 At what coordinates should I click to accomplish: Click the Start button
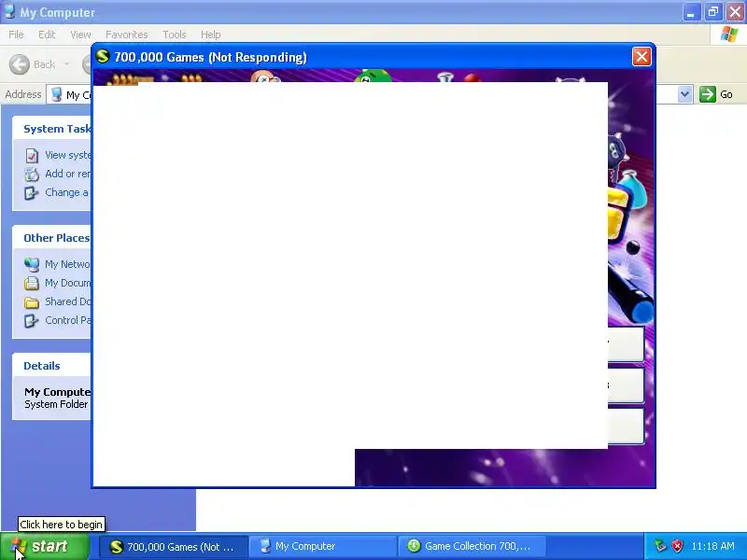click(x=45, y=546)
